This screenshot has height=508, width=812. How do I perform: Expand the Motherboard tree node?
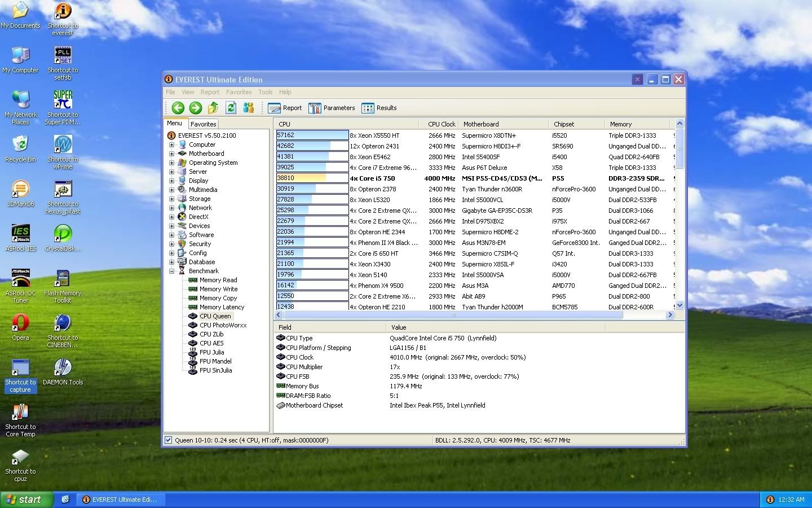pyautogui.click(x=171, y=154)
